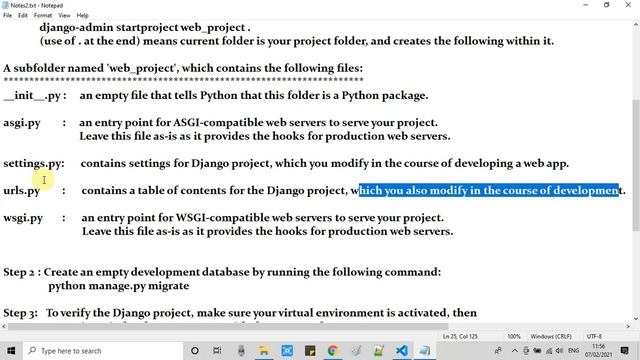The image size is (640, 360).
Task: Show hidden system tray icons
Action: (514, 351)
